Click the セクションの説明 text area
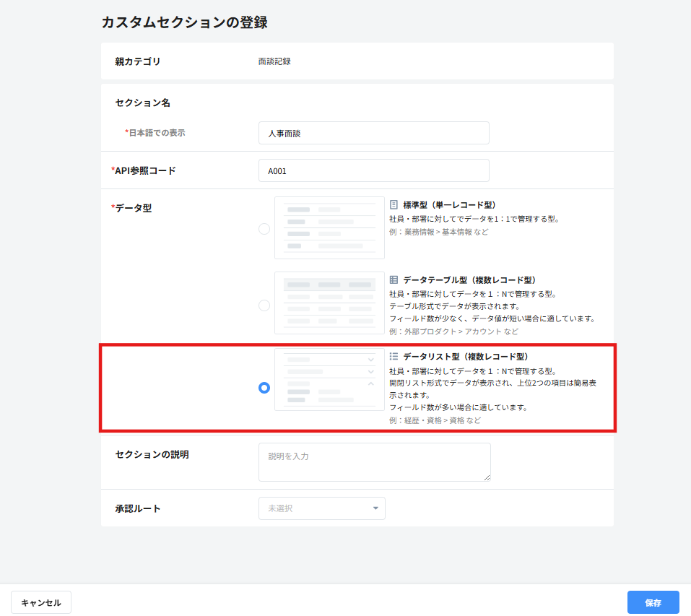Viewport: 691px width, 616px height. [375, 462]
